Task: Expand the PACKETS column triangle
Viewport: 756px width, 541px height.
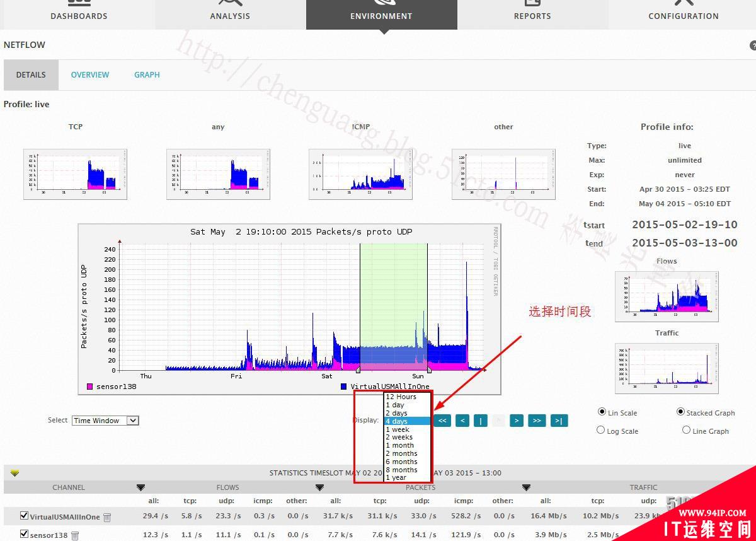Action: point(319,487)
